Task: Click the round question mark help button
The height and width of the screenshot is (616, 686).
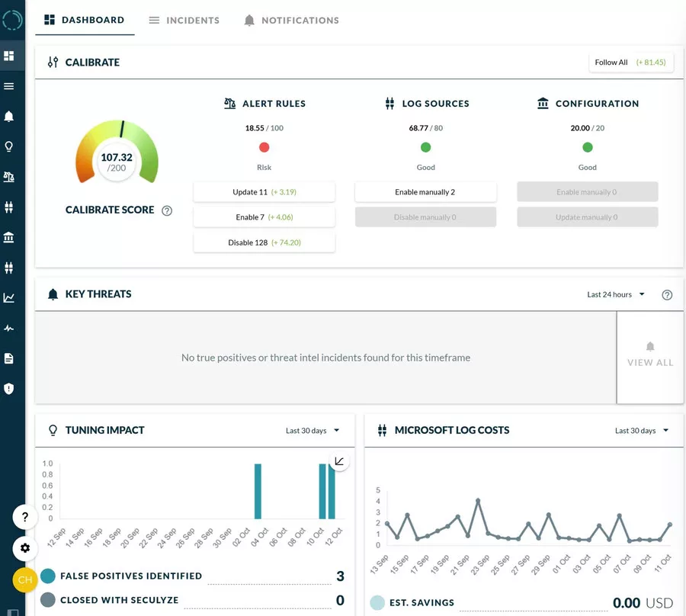Action: pos(25,517)
